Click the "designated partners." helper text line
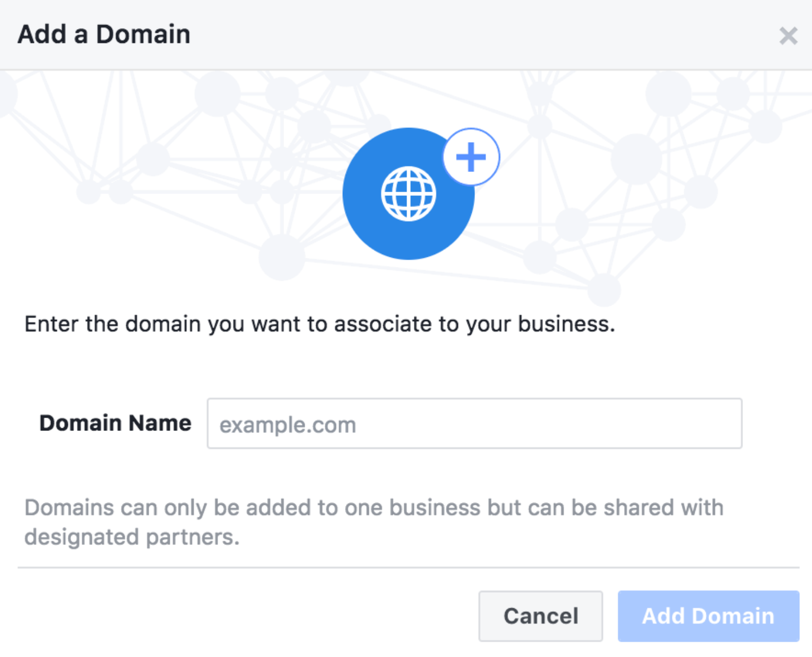The height and width of the screenshot is (657, 812). 132,537
